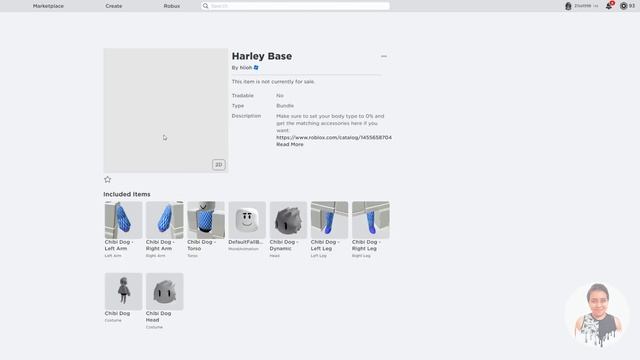Click the 'Chibi Dog Head' title text
Viewport: 640px width, 360px height.
click(158, 317)
